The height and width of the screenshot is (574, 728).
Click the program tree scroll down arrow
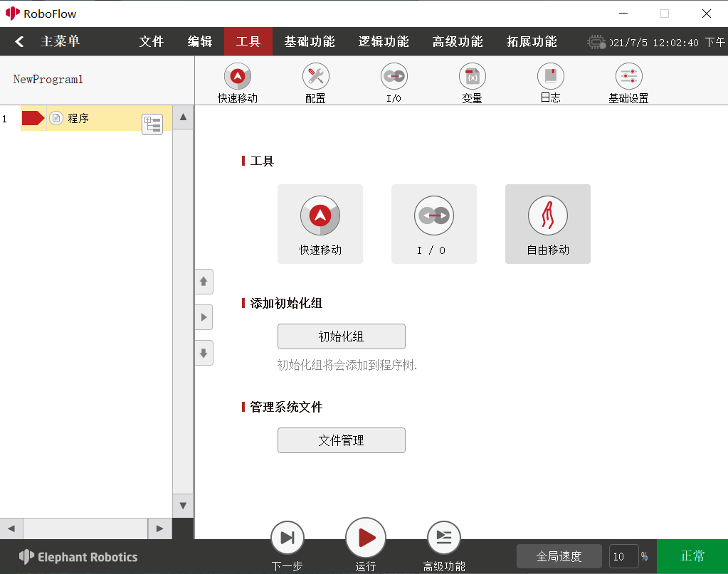pos(183,506)
